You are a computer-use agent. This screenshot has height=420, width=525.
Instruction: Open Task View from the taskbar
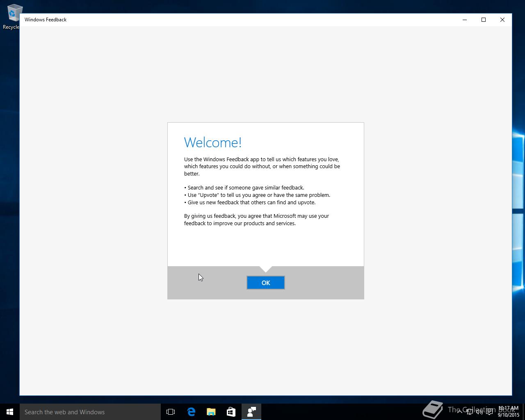click(x=171, y=412)
